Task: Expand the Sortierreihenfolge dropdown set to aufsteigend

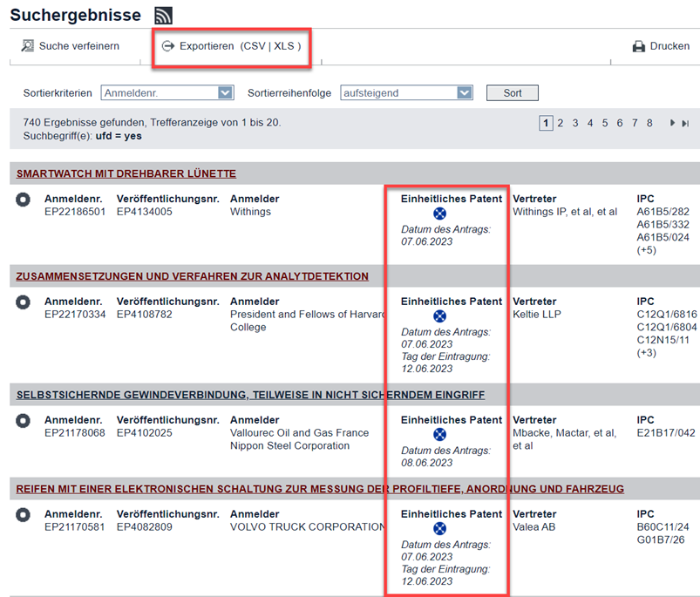Action: click(x=406, y=92)
